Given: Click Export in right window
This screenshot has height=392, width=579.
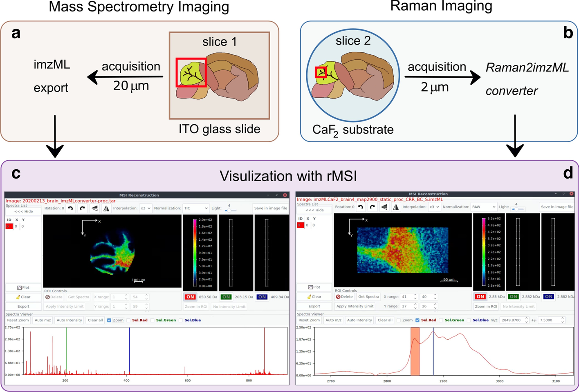Looking at the screenshot, I should (314, 306).
